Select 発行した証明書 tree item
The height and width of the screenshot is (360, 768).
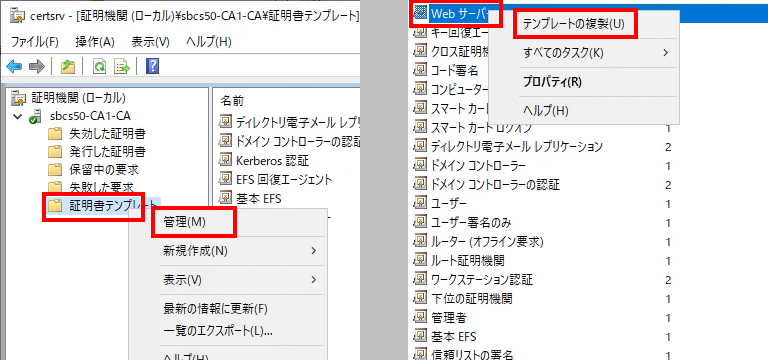click(107, 151)
